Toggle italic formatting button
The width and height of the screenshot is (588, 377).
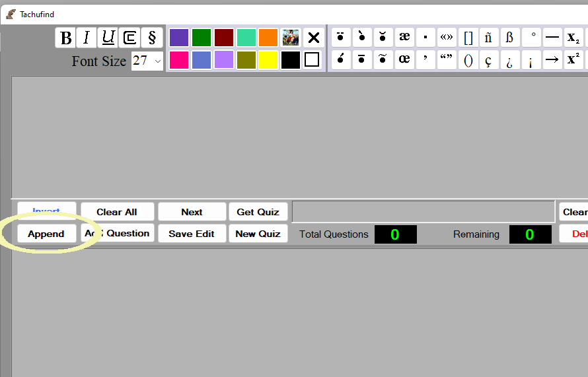[x=87, y=38]
